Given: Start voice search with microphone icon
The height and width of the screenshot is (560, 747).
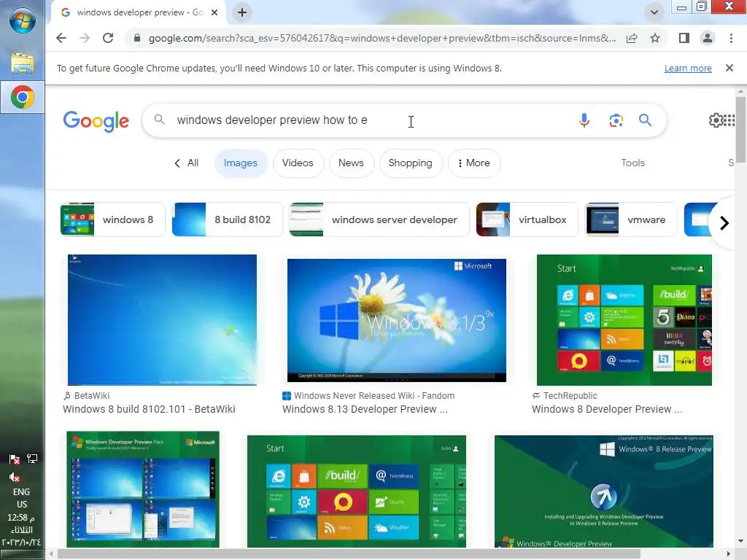Looking at the screenshot, I should (584, 120).
